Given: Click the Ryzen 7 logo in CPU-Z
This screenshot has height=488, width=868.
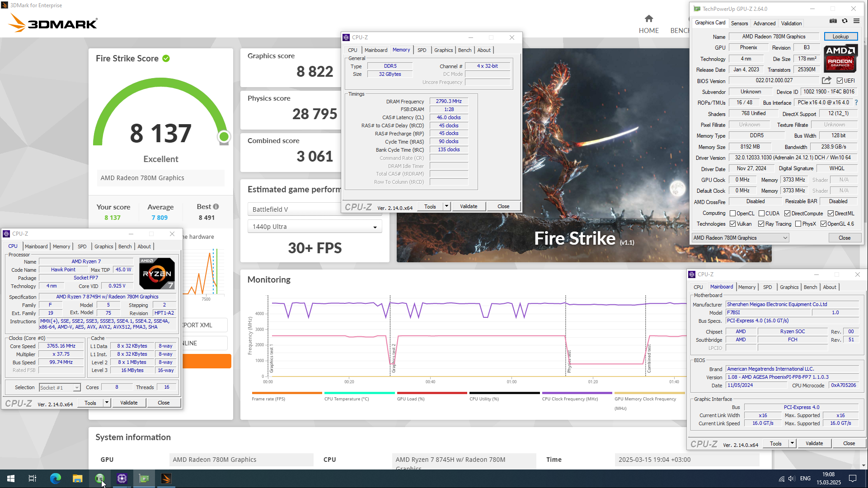Looking at the screenshot, I should pos(157,274).
